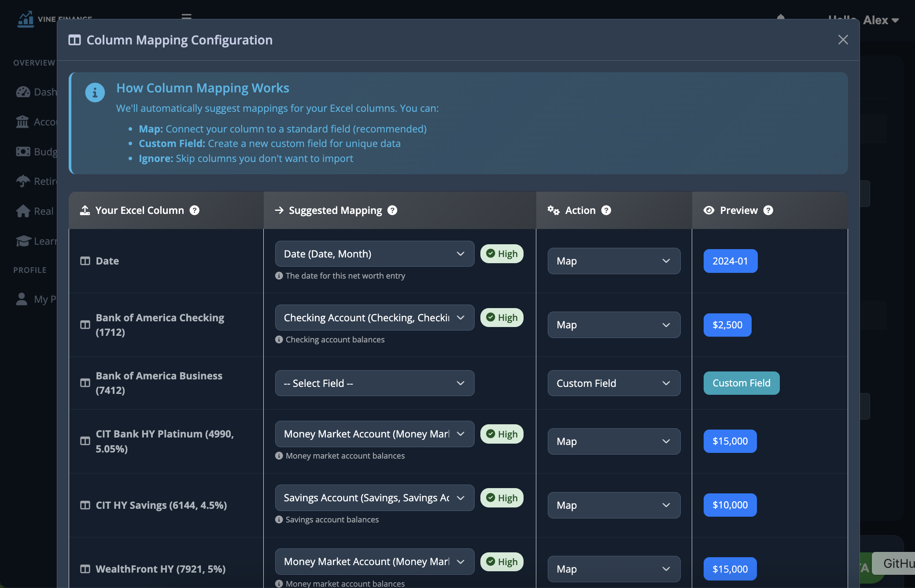Click the eye icon in Preview header
Viewport: 915px width, 588px height.
pos(709,210)
